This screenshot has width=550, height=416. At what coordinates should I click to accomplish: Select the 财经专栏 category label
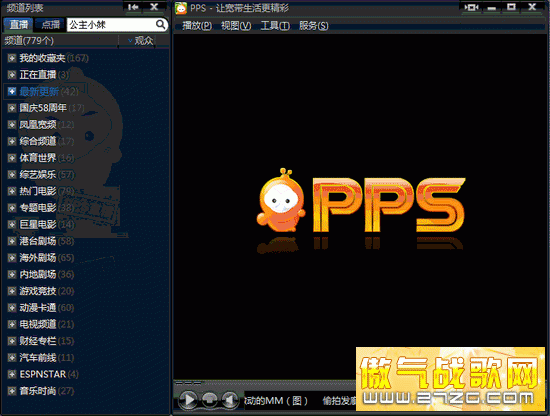(x=38, y=341)
